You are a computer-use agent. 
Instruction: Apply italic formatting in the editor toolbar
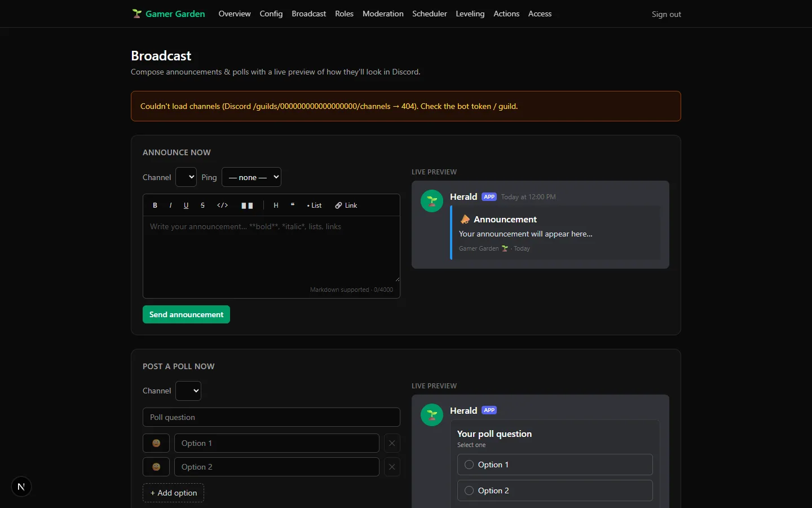tap(170, 205)
